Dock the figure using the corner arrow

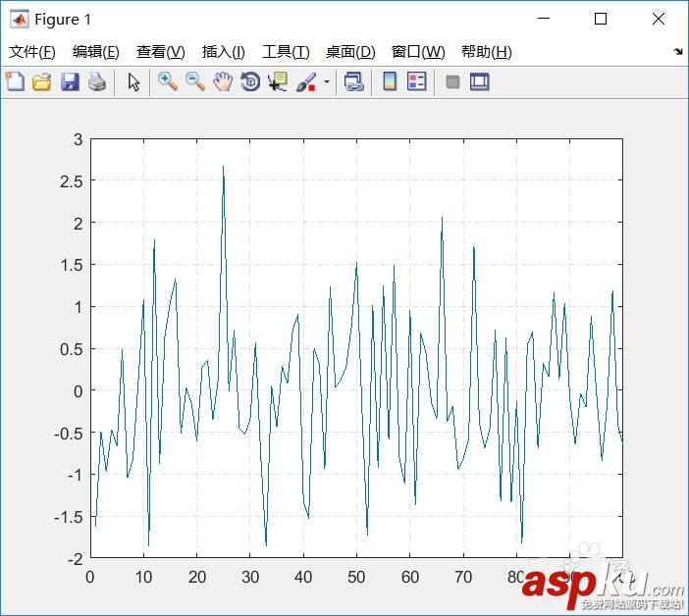pyautogui.click(x=678, y=51)
